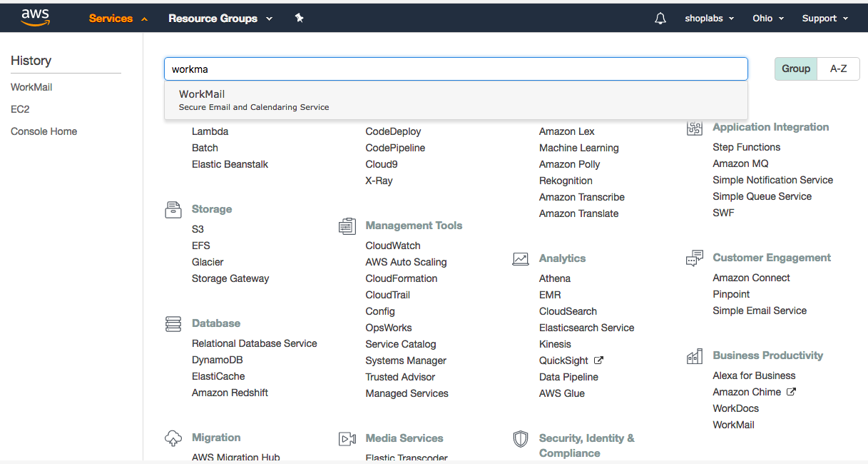
Task: Open Relational Database Service
Action: tap(254, 343)
